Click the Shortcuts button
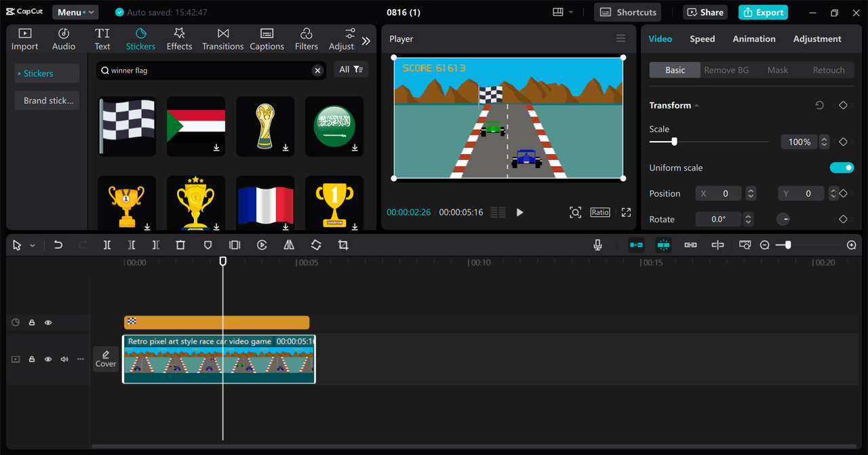The image size is (868, 455). 628,12
